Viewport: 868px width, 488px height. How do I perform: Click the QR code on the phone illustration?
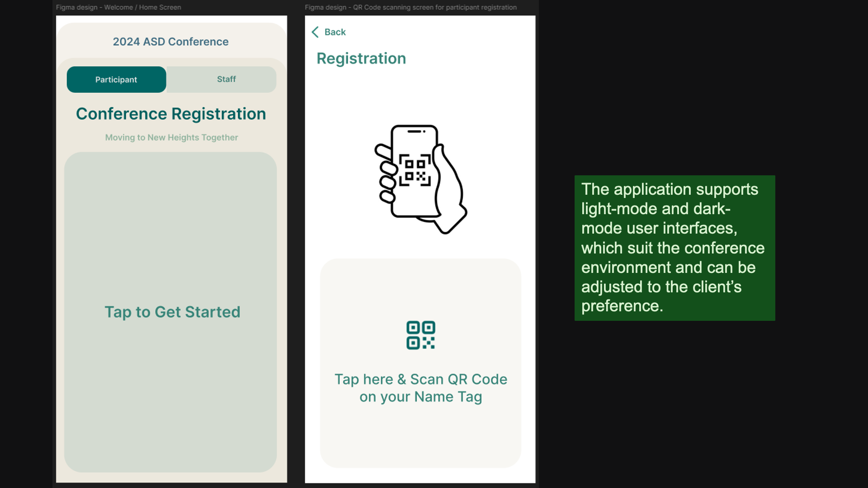415,170
